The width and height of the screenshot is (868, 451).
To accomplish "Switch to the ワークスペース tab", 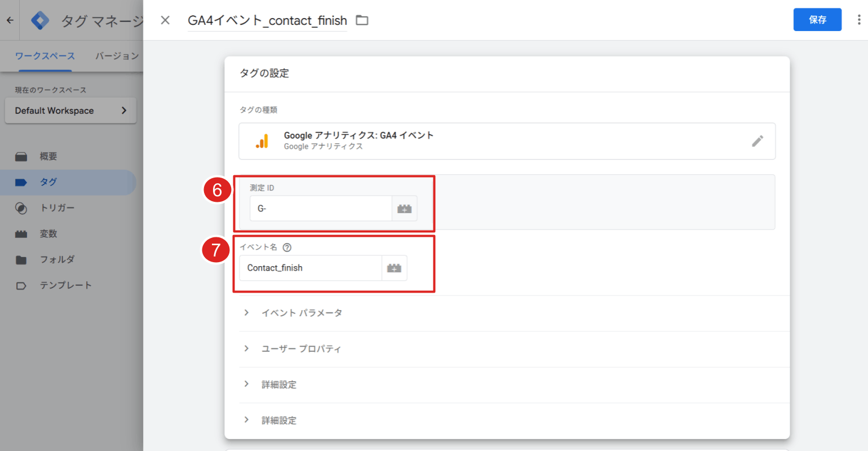I will (x=45, y=56).
